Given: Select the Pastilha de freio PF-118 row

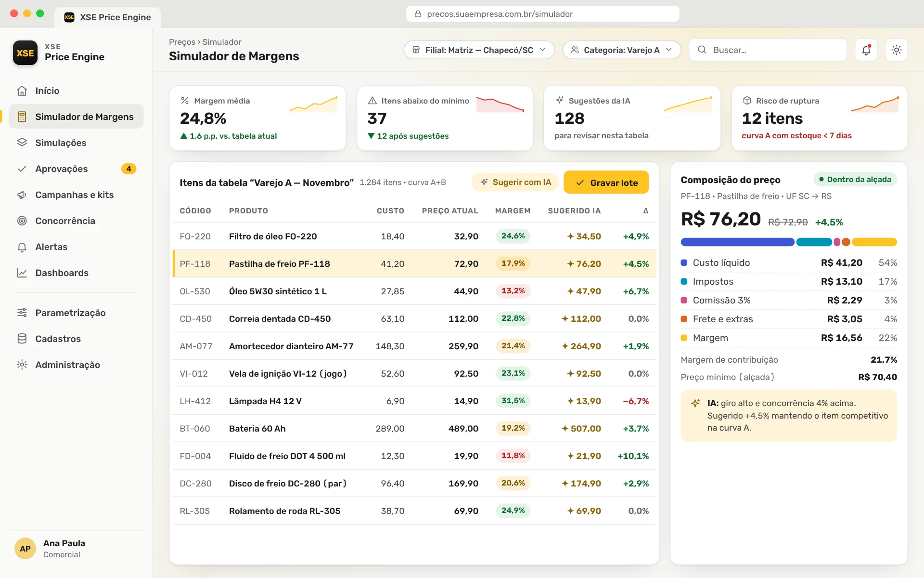Looking at the screenshot, I should 414,263.
